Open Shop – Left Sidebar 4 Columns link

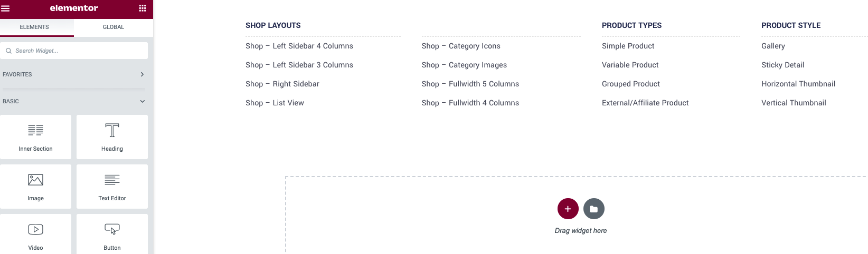point(299,46)
